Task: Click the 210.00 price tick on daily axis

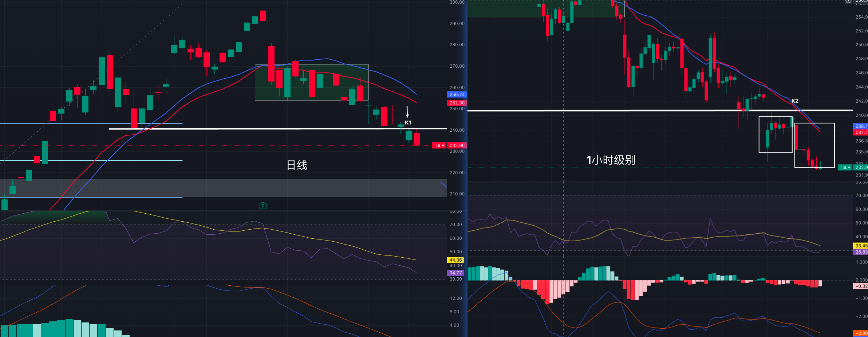Action: [x=457, y=194]
